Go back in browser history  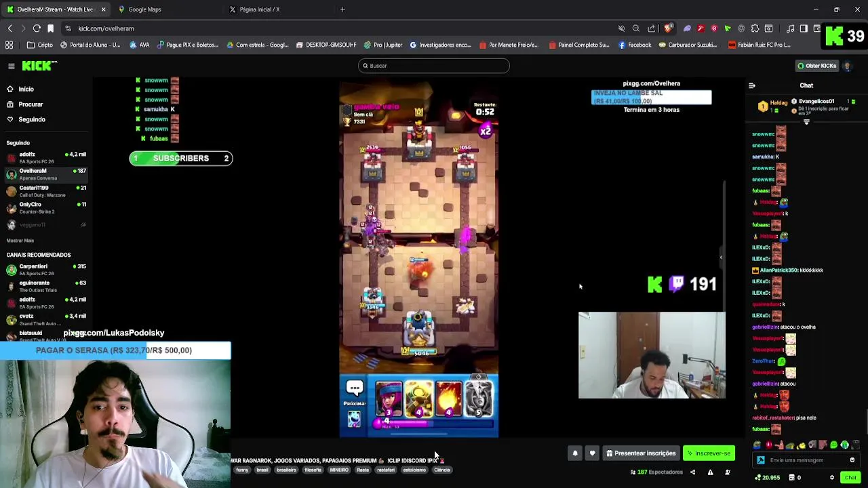[x=9, y=28]
